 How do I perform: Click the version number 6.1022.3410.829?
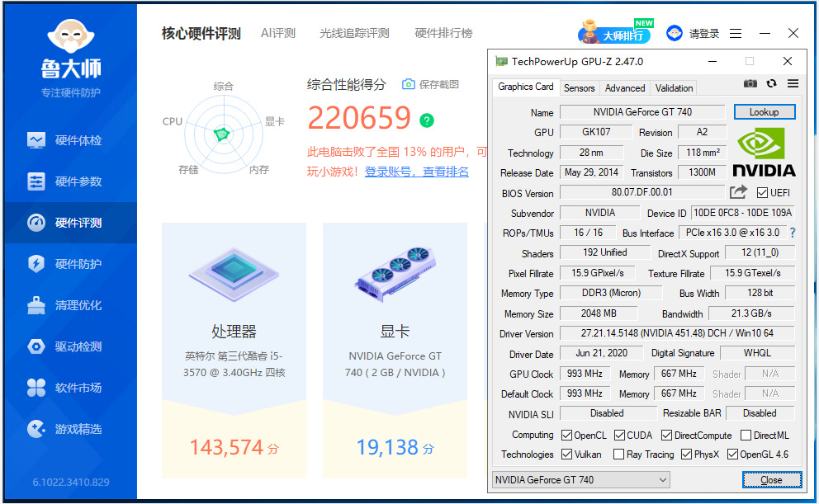click(71, 482)
